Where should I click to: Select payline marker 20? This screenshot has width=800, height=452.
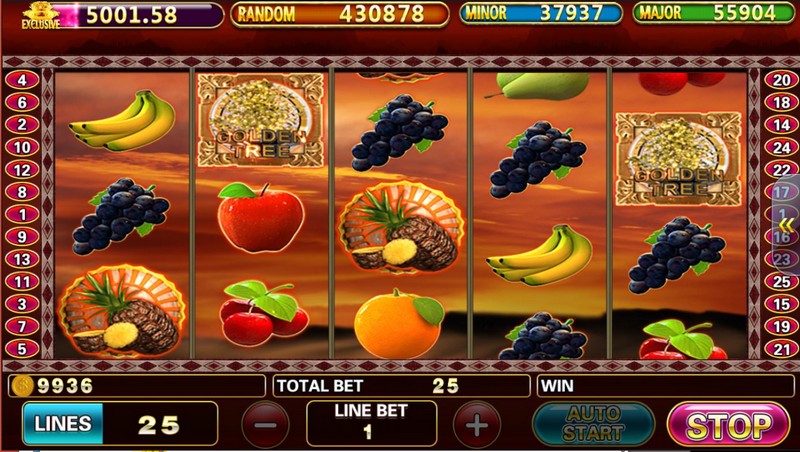[782, 80]
